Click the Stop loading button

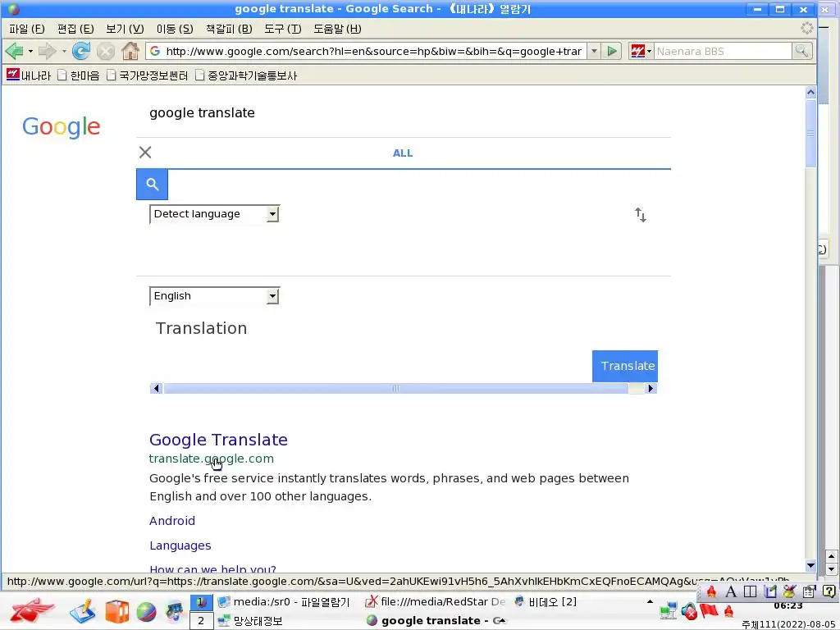click(x=106, y=52)
